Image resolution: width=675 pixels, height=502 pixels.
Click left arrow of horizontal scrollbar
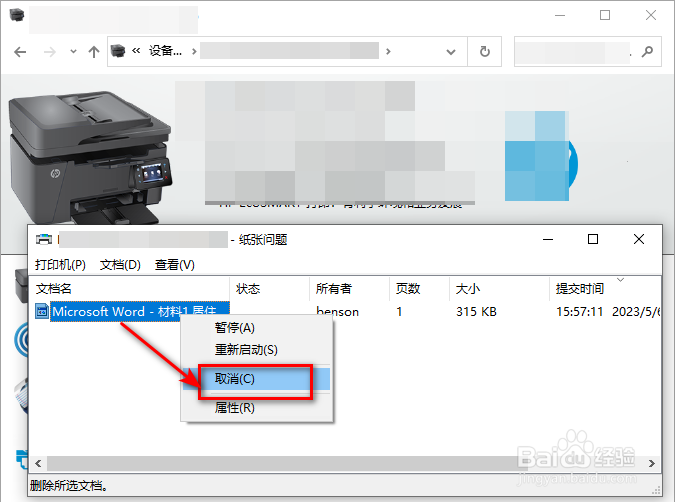(38, 463)
